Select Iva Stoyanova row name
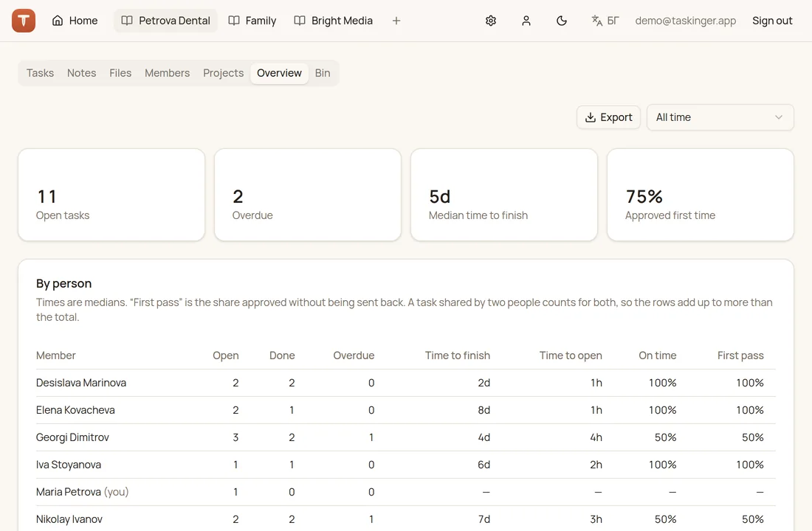 pos(69,465)
